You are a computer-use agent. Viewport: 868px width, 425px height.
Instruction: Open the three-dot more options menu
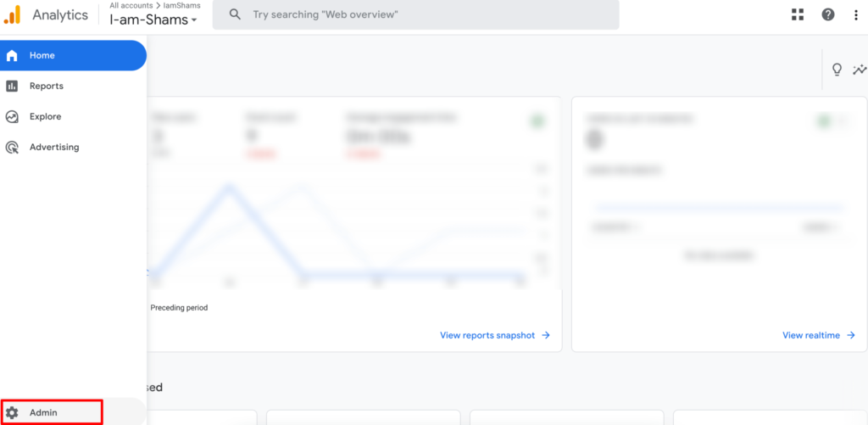[856, 14]
